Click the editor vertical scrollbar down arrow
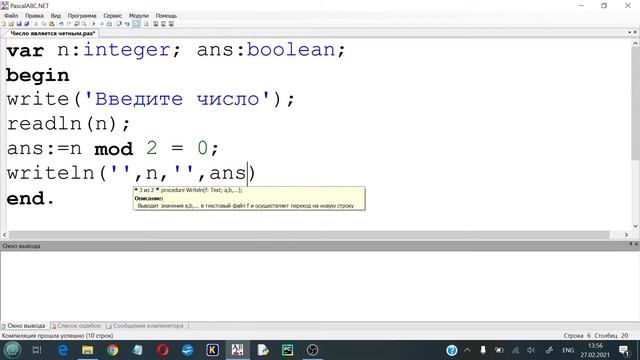 [636, 226]
